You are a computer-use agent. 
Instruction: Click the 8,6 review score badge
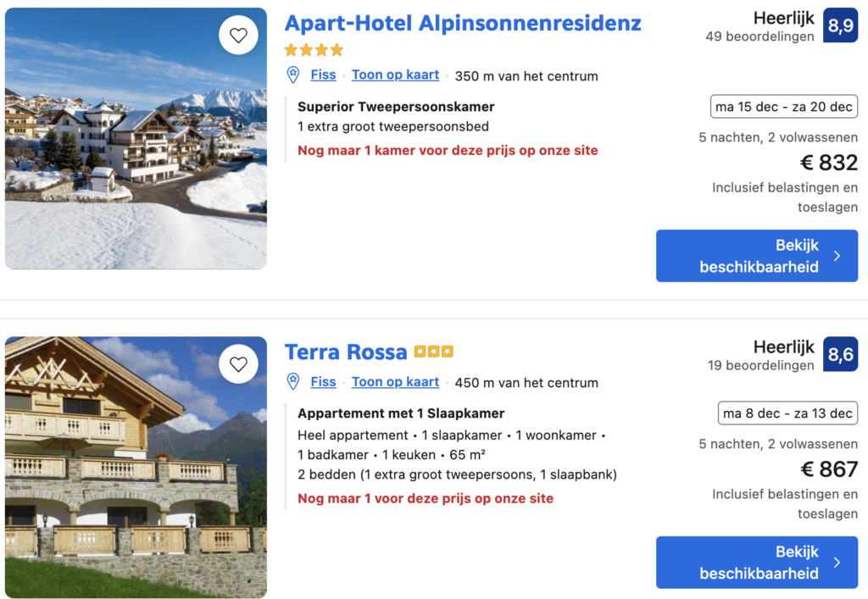[x=840, y=355]
